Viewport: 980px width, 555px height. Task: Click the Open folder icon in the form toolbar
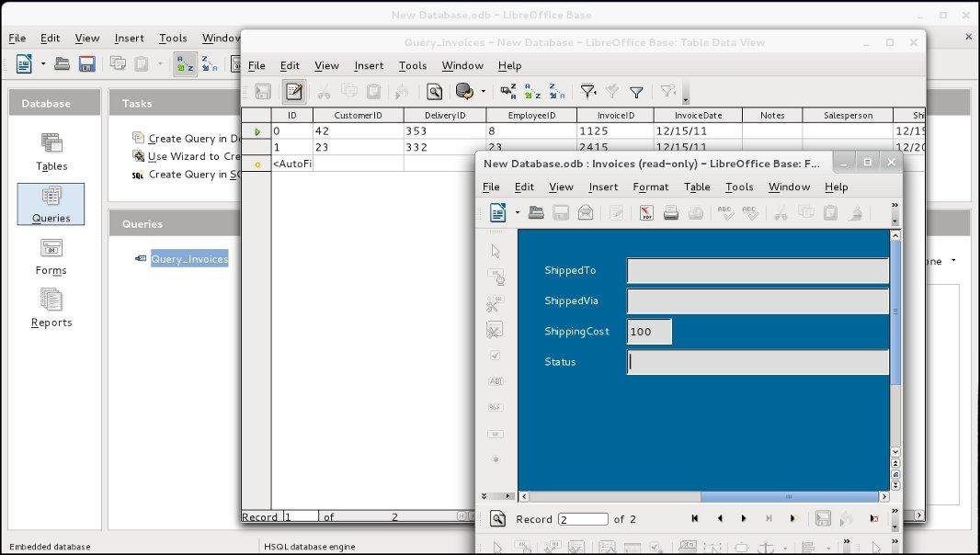536,212
